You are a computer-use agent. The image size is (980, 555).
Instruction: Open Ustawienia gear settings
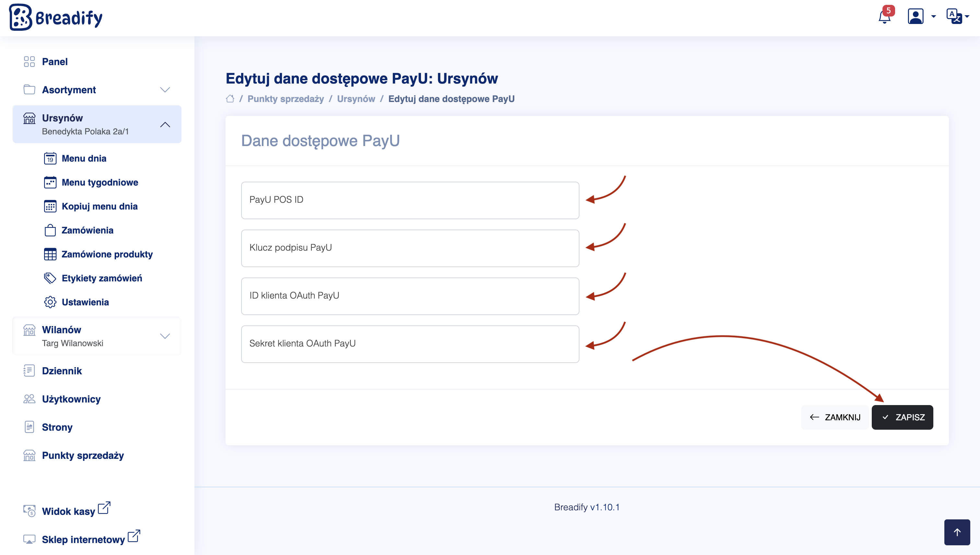(x=85, y=302)
